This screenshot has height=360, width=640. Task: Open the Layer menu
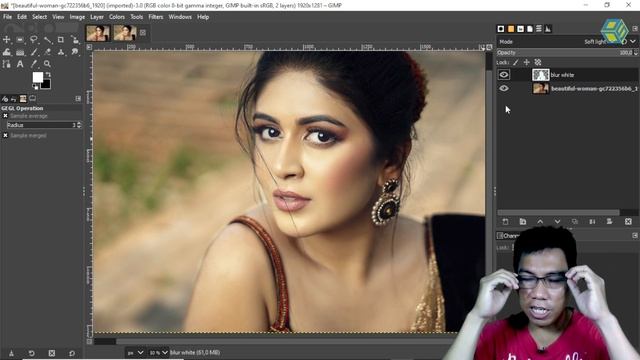pos(97,17)
